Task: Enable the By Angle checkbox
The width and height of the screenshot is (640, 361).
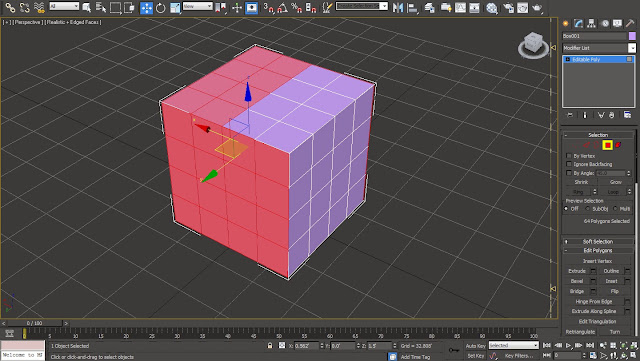Action: pos(569,173)
